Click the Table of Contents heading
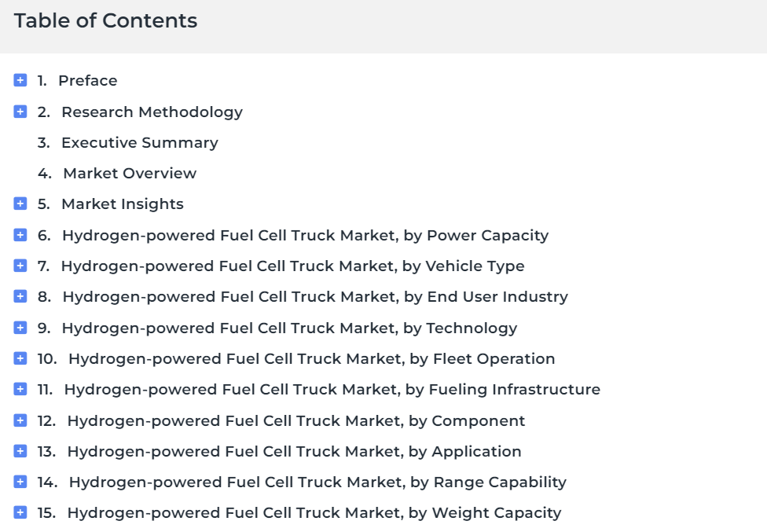The height and width of the screenshot is (532, 767). pyautogui.click(x=105, y=20)
